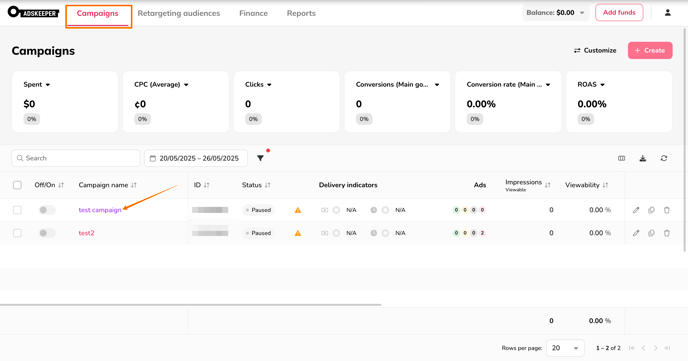Open the Conversion rate metric dropdown
688x361 pixels.
click(x=508, y=84)
